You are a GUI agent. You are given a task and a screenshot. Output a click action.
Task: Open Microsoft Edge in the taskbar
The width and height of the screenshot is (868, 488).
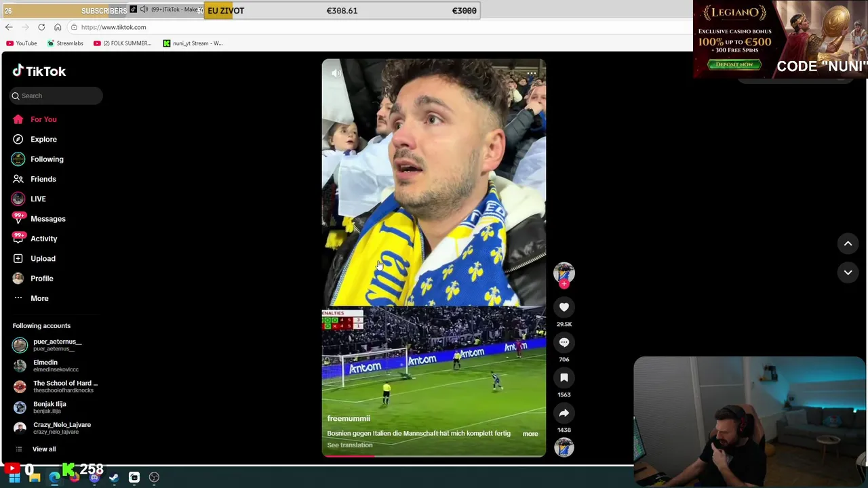pos(54,477)
